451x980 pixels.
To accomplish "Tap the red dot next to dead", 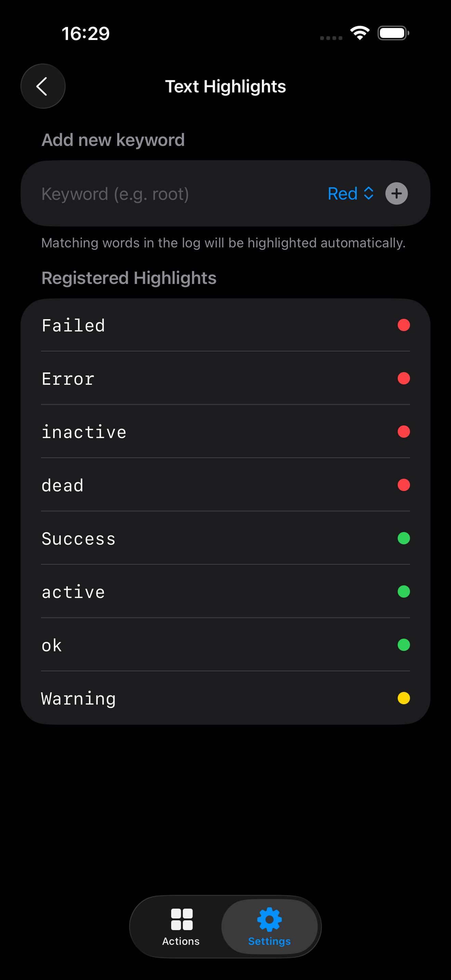I will tap(404, 485).
